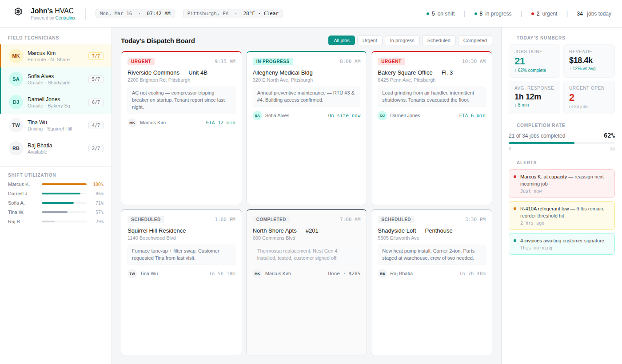The width and height of the screenshot is (622, 364).
Task: Click the John's HVAC hexagon logo
Action: (18, 12)
